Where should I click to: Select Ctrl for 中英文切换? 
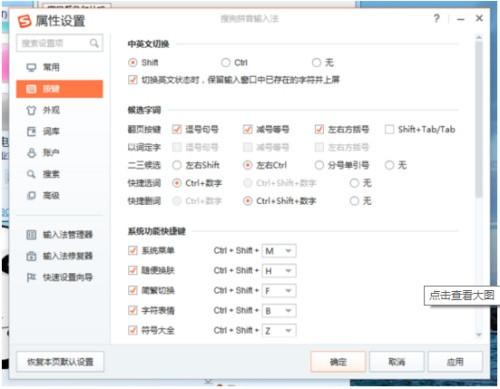click(x=226, y=62)
